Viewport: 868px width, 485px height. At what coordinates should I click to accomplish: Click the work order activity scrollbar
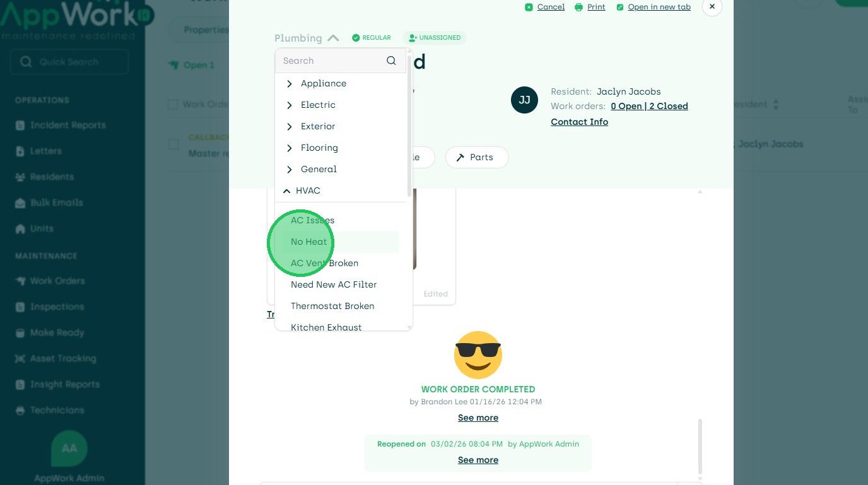(700, 445)
